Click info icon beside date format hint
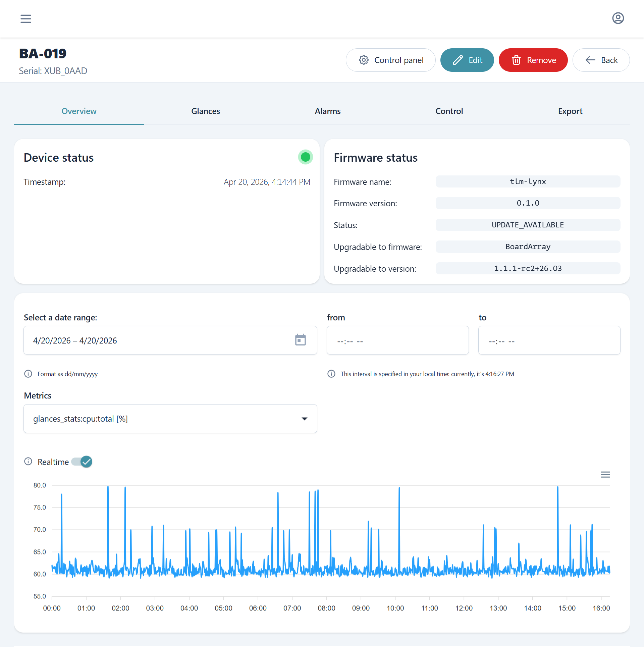This screenshot has height=648, width=644. [28, 374]
